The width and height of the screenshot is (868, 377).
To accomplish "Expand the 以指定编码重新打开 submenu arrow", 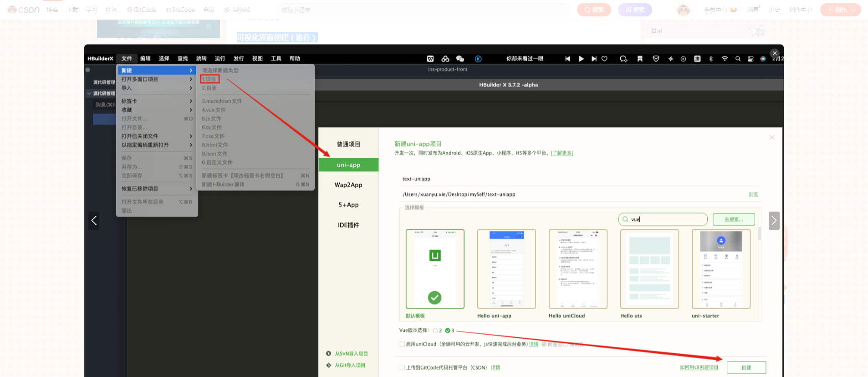I will pyautogui.click(x=191, y=145).
